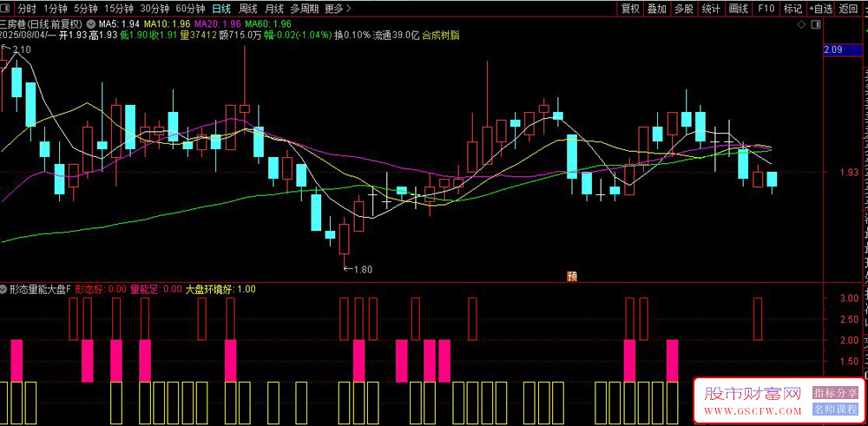Click the 换0.10% turnover value
This screenshot has height=426, width=868.
point(352,36)
